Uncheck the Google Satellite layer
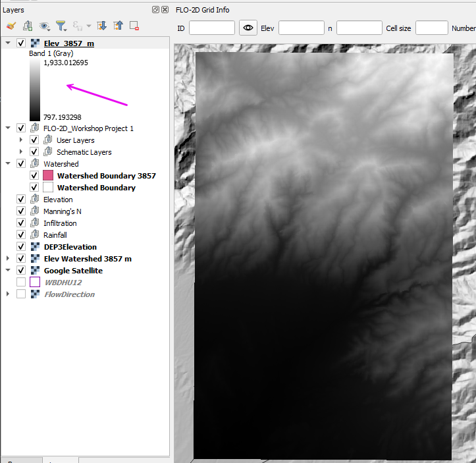The image size is (476, 463). [21, 271]
